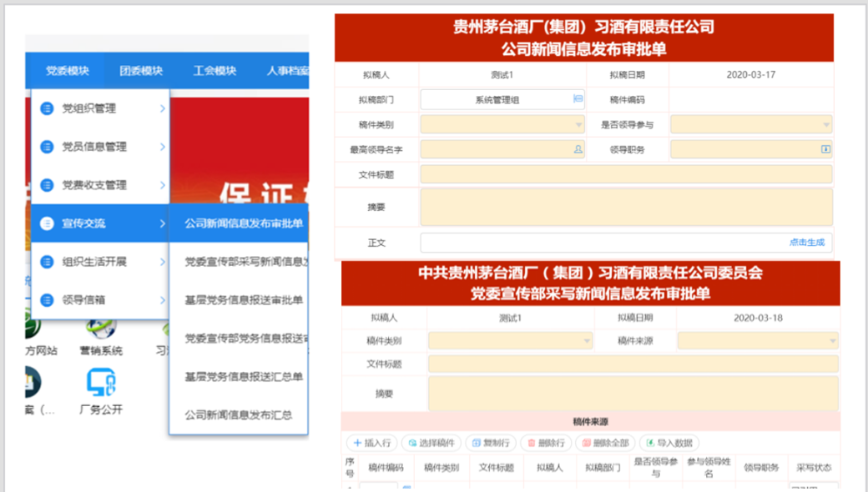Screen dimensions: 868x492
Task: Choose 基层党务信息报送汇总单 submenu item
Action: [239, 376]
